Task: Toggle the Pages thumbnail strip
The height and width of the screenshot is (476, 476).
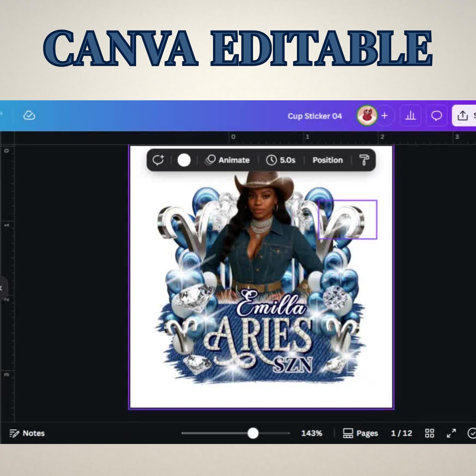Action: pyautogui.click(x=360, y=433)
